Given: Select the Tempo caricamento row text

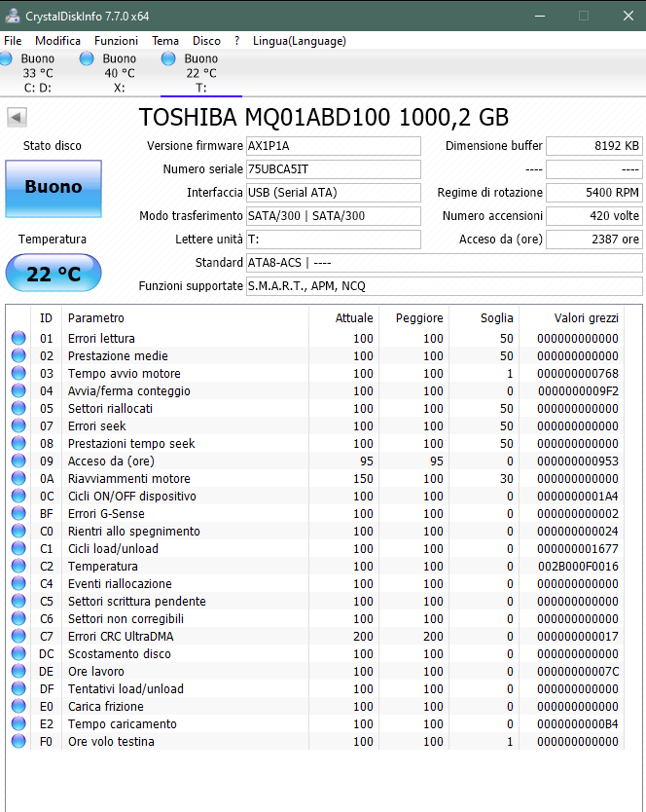Looking at the screenshot, I should pyautogui.click(x=123, y=724).
